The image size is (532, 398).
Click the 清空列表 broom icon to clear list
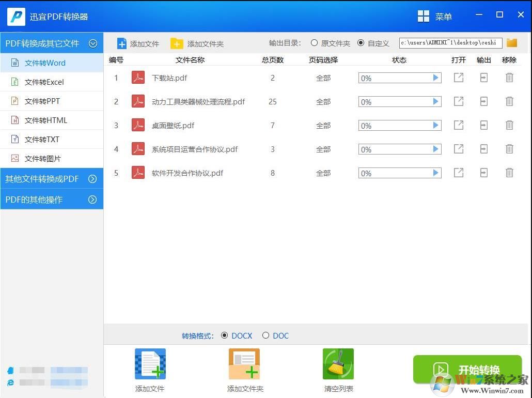click(x=338, y=363)
